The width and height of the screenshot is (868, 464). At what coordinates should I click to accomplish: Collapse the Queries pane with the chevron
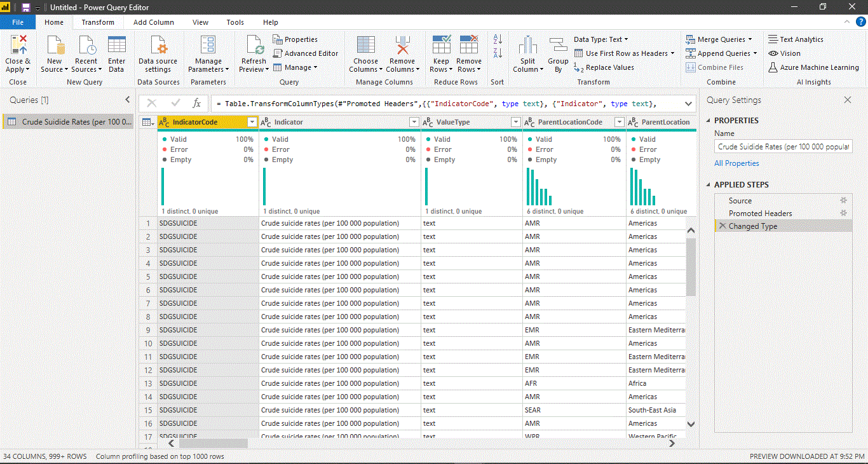pyautogui.click(x=128, y=100)
